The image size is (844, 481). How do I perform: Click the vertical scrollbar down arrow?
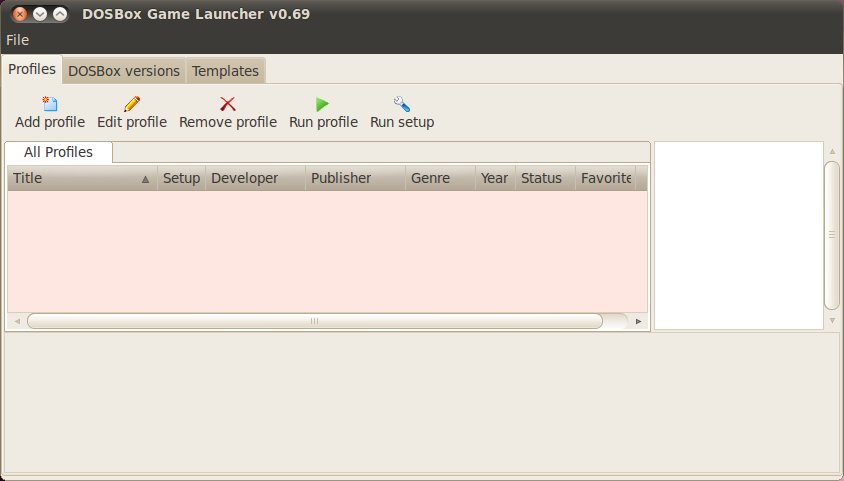(832, 320)
